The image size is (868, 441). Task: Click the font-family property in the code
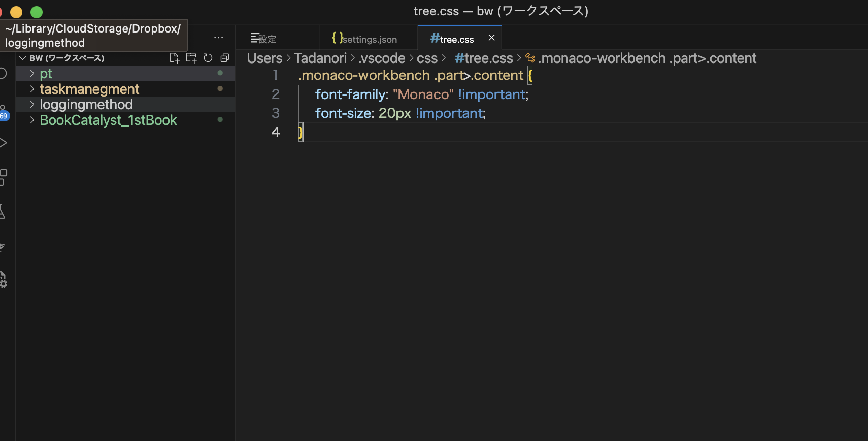point(350,94)
